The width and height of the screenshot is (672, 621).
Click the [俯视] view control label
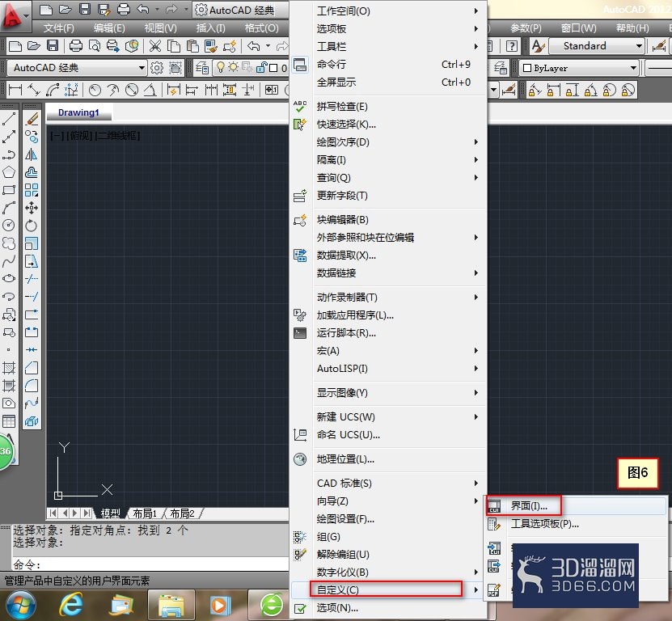pyautogui.click(x=79, y=136)
